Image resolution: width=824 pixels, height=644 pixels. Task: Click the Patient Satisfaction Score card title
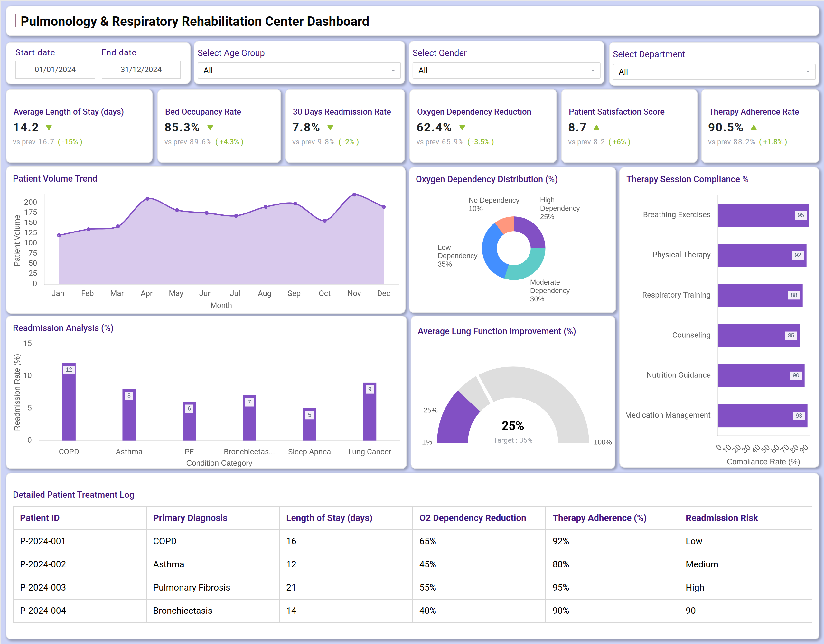click(x=616, y=112)
